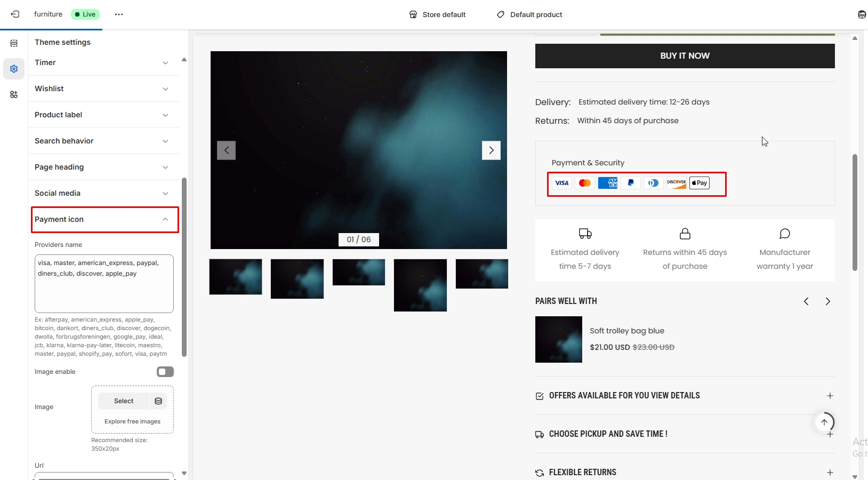This screenshot has width=868, height=480.
Task: Expand the Timer settings section
Action: tap(104, 63)
